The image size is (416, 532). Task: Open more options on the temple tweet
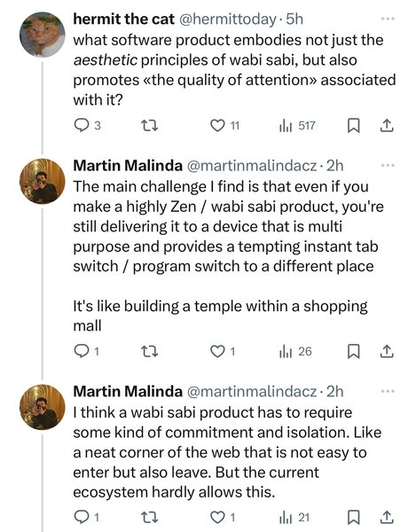(x=388, y=165)
